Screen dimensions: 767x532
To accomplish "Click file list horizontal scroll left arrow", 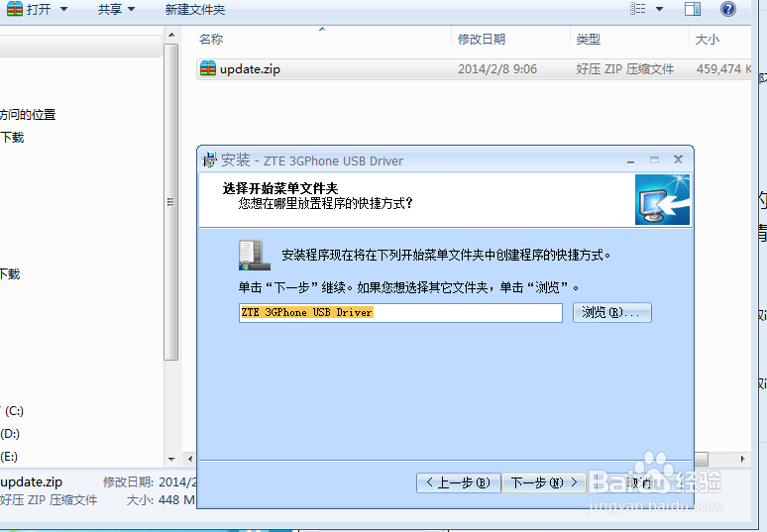I will click(x=190, y=459).
